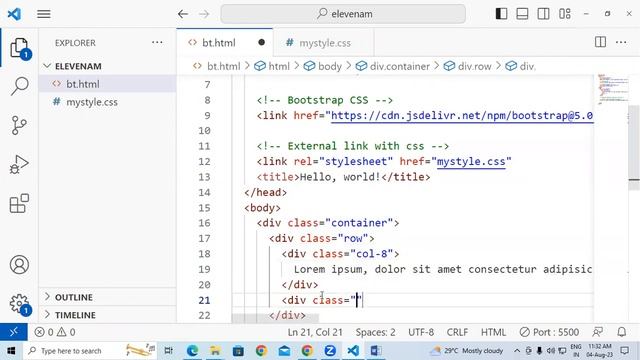Toggle the bottom panel layout icon
The image size is (640, 360).
point(522,14)
